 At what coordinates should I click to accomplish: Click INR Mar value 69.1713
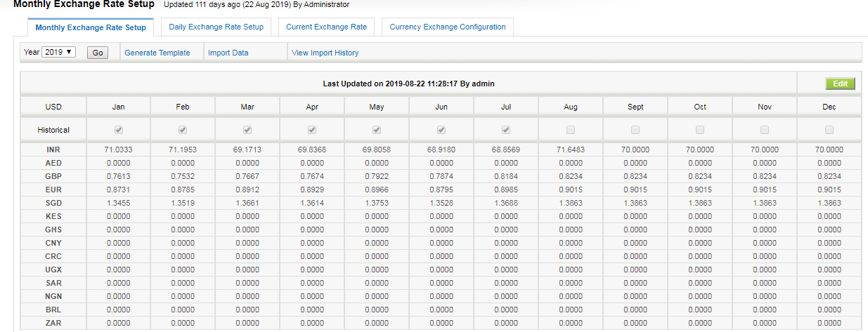coord(247,150)
